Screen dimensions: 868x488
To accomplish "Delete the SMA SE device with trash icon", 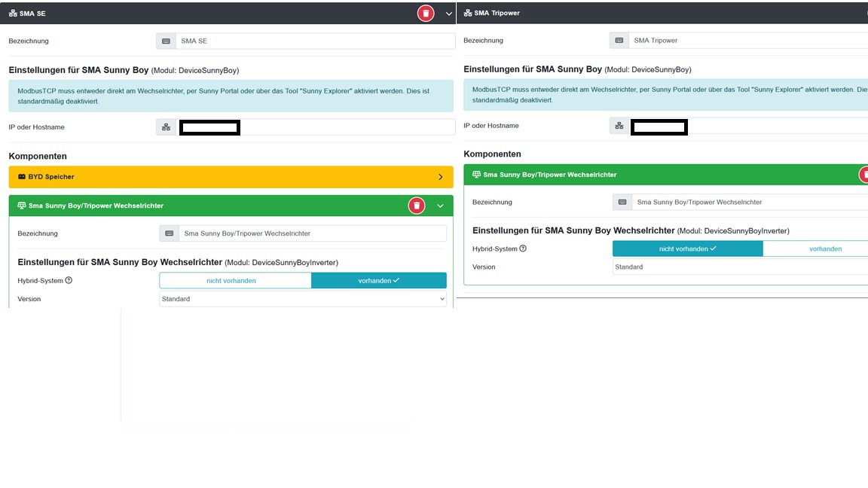I will [426, 13].
